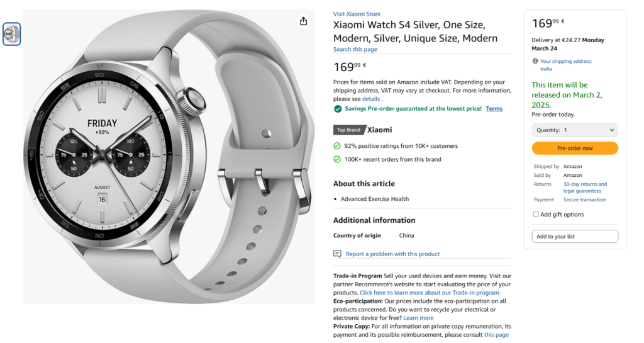
Task: Click the green savings checkmark badge icon
Action: pos(338,109)
